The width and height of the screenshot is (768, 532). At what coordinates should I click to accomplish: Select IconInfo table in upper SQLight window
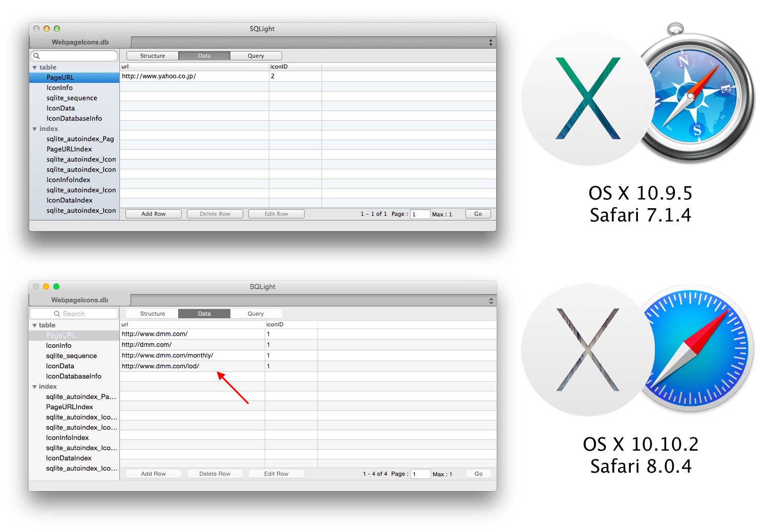coord(74,88)
